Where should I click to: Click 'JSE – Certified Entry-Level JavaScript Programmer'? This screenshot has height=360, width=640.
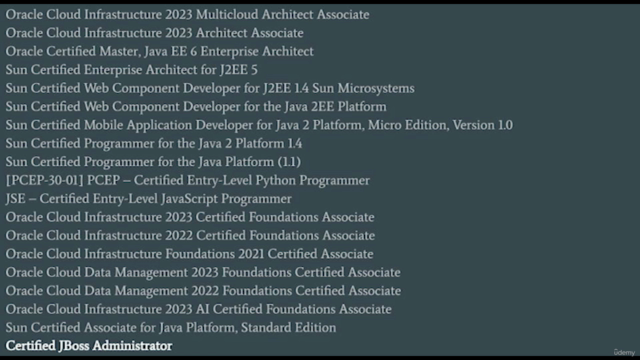coord(149,199)
